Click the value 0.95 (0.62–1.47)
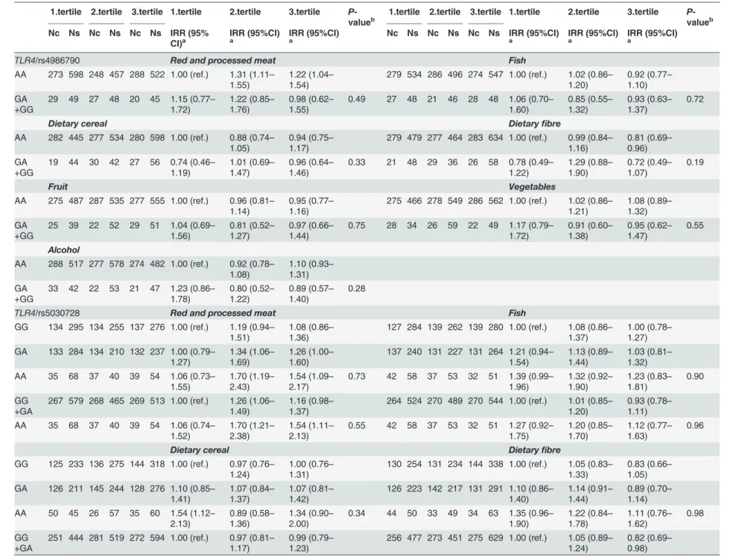Screen dimensions: 733x560 pyautogui.click(x=650, y=230)
